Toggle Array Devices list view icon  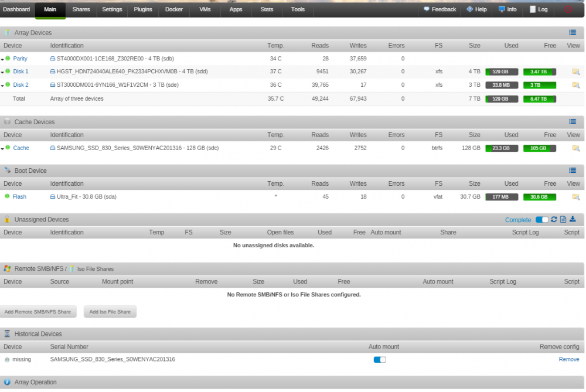click(x=572, y=32)
